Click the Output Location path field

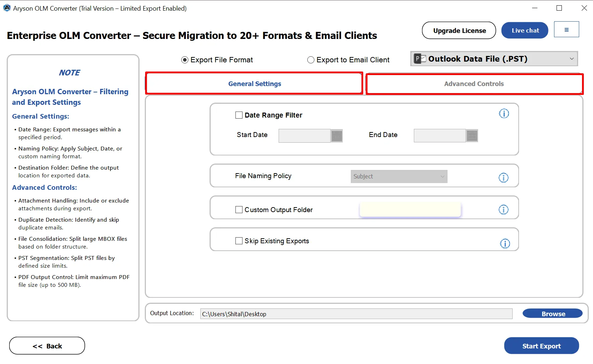coord(356,314)
